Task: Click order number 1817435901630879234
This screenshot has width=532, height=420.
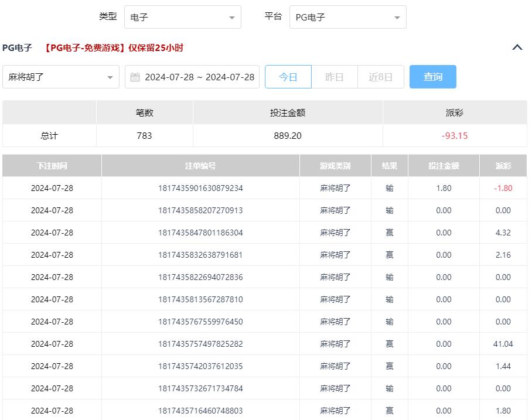Action: (200, 188)
